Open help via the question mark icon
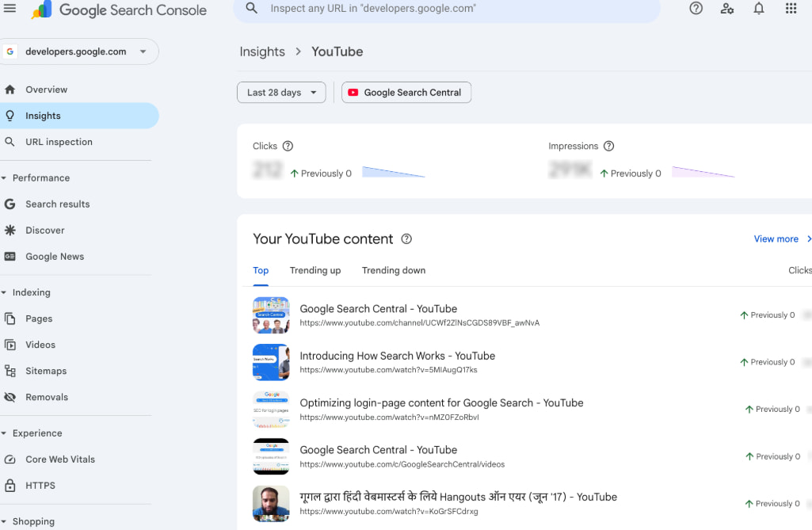Viewport: 812px width, 530px height. (696, 9)
